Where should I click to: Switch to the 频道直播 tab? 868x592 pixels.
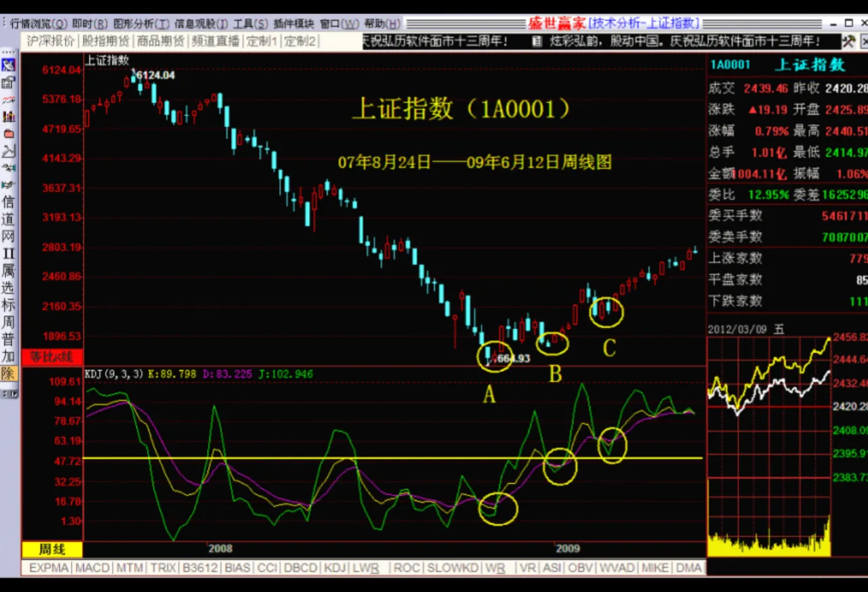click(x=215, y=41)
